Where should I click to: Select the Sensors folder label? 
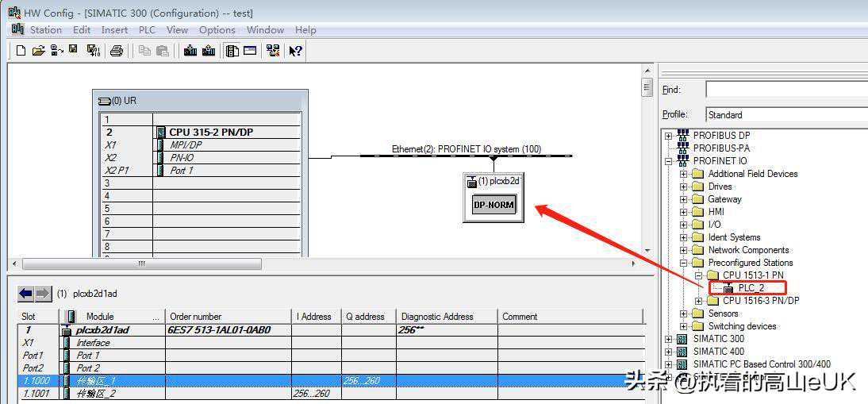click(x=723, y=314)
